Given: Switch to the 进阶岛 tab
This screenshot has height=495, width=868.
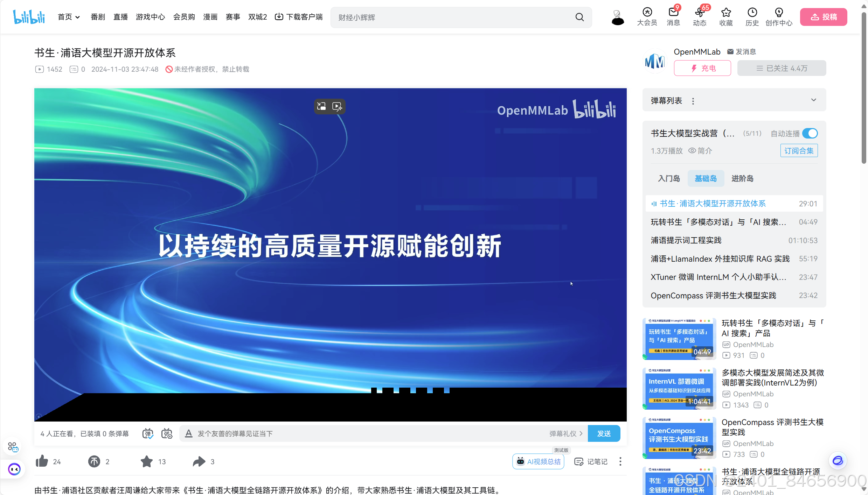Looking at the screenshot, I should 742,178.
